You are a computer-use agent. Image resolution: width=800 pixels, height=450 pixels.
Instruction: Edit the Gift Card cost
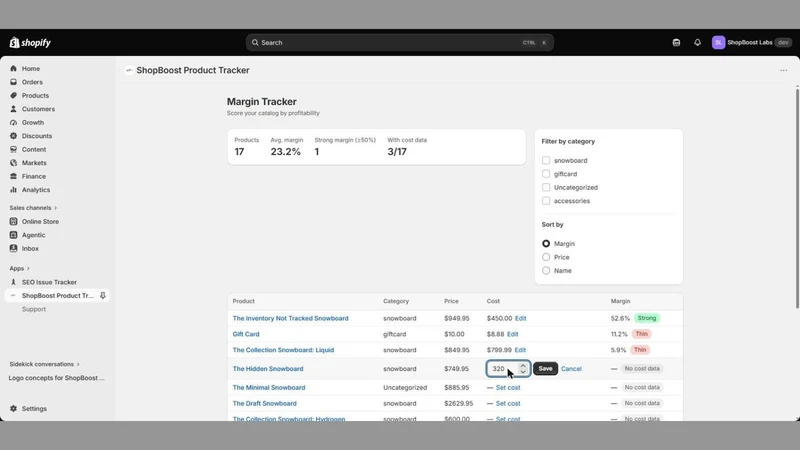[512, 334]
